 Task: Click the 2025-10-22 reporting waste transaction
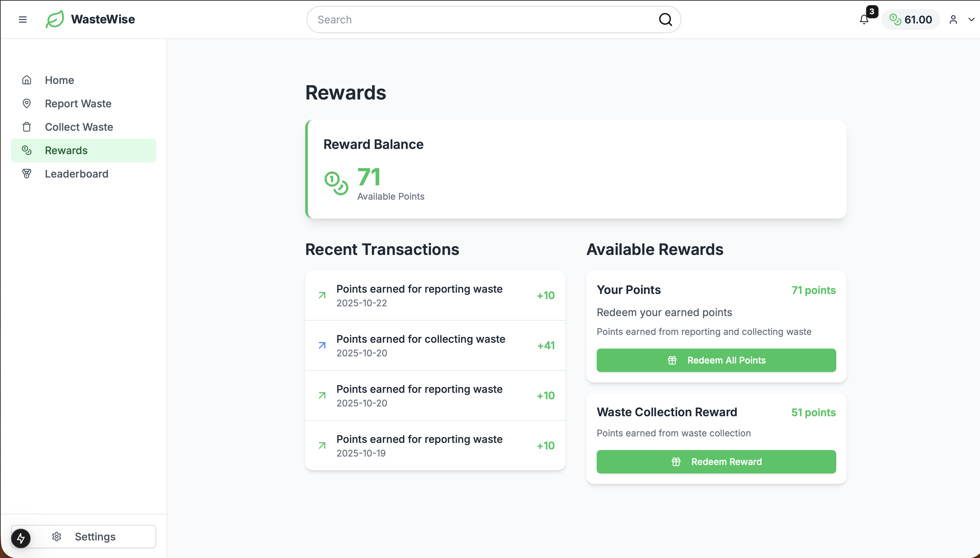(x=435, y=296)
